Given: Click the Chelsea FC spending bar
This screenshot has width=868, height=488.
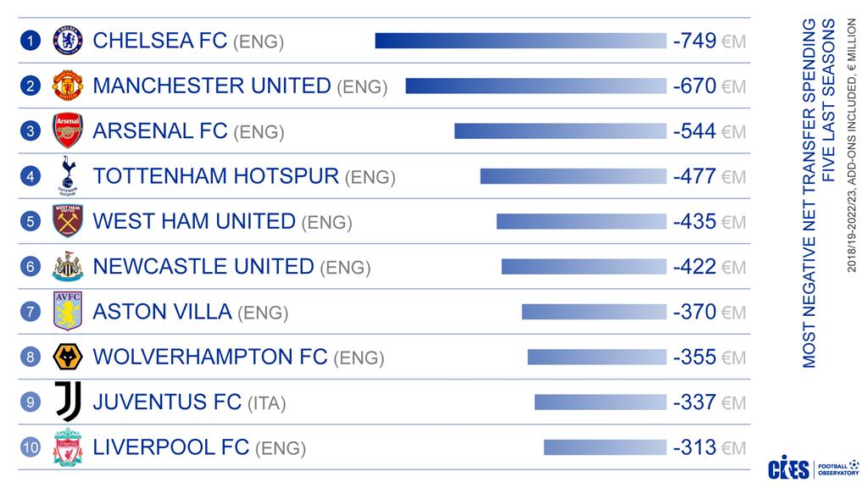Looking at the screenshot, I should (520, 41).
